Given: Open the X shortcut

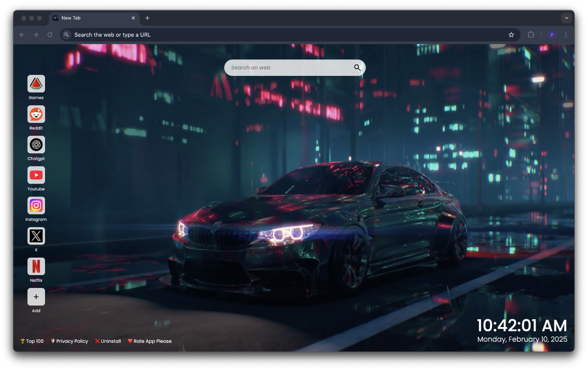Looking at the screenshot, I should click(x=36, y=236).
